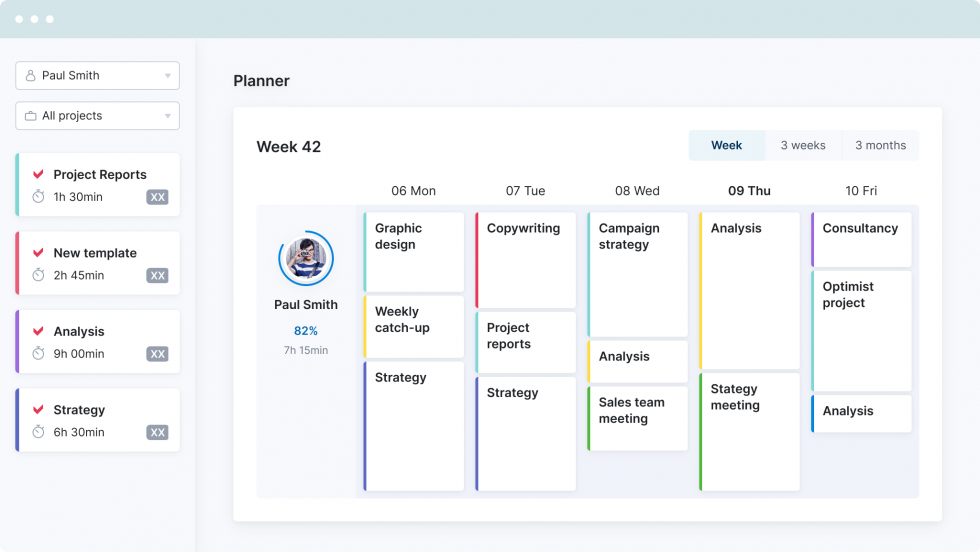Screen dimensions: 980x552
Task: Click the XX badge on Strategy sidebar card
Action: coord(157,432)
